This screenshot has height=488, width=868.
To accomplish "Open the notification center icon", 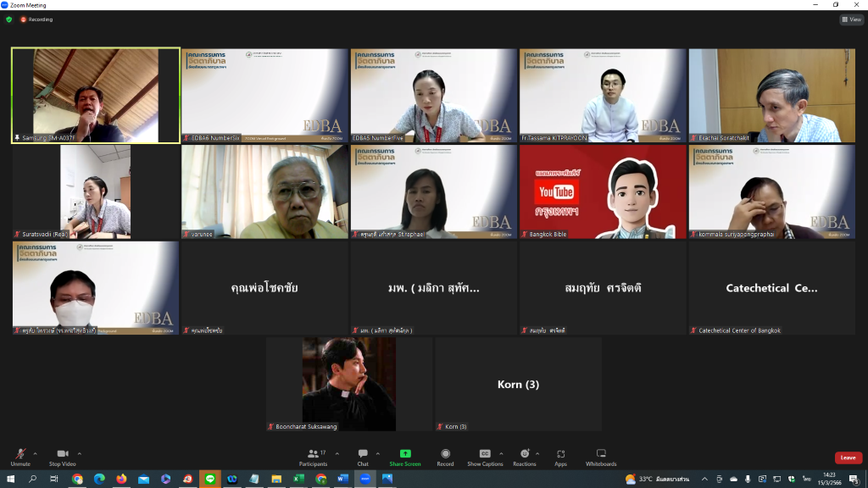I will tap(854, 480).
